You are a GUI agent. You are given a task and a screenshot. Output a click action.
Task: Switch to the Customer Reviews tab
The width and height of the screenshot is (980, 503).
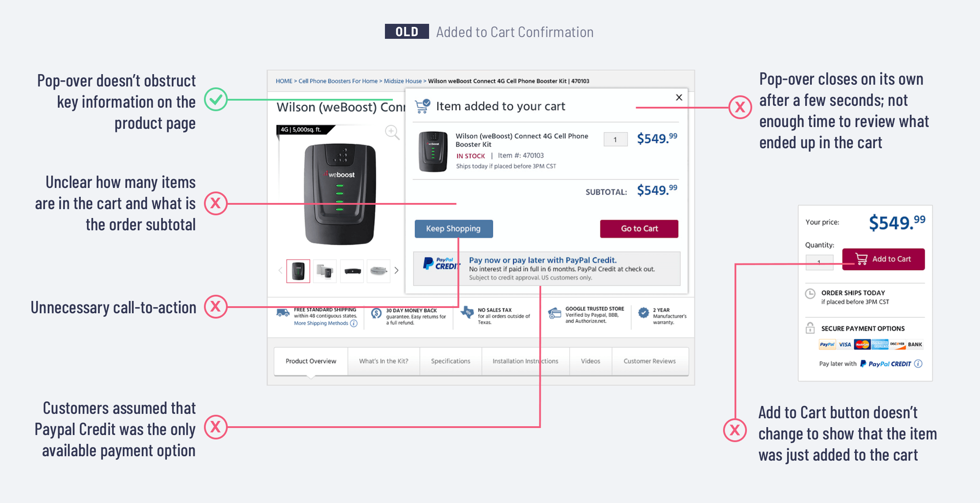(649, 361)
